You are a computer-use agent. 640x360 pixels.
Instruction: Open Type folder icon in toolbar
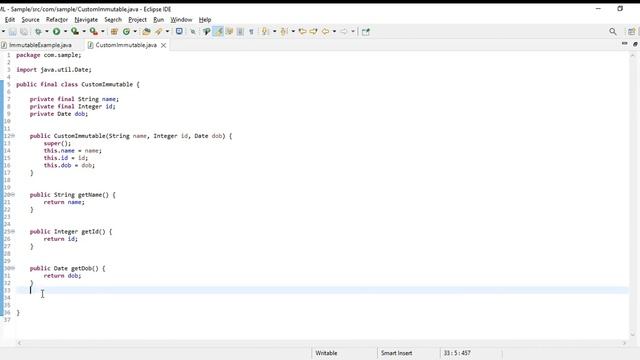point(146,31)
